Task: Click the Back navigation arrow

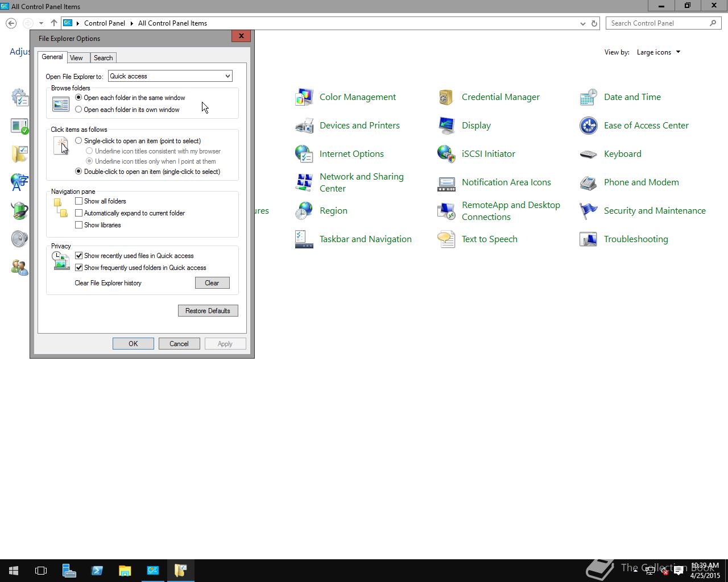Action: 11,23
